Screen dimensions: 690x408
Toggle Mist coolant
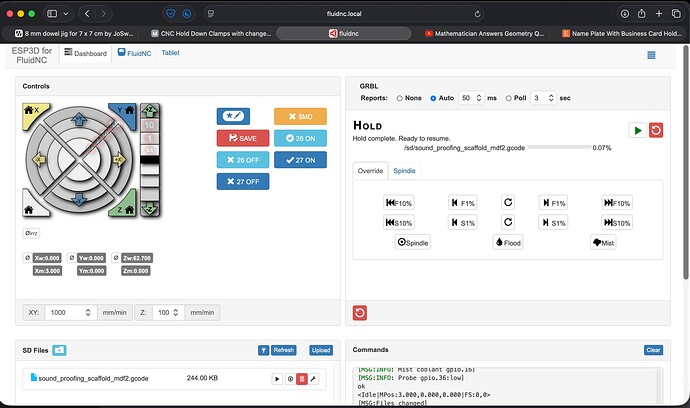(603, 243)
